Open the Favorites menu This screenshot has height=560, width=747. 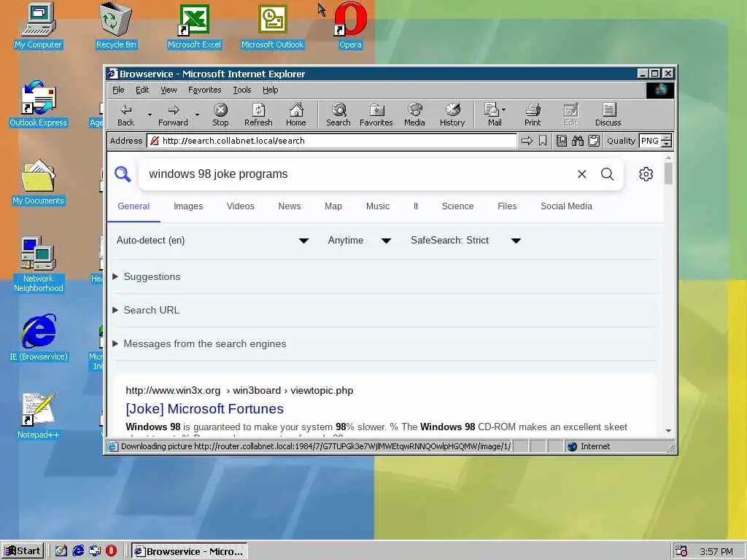coord(204,90)
